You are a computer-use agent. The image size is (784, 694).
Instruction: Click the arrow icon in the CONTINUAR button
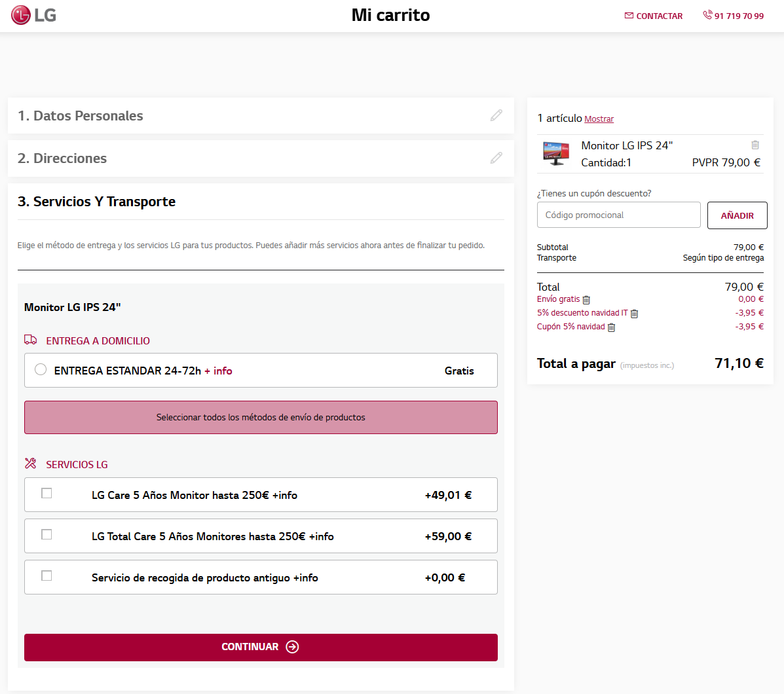(292, 647)
